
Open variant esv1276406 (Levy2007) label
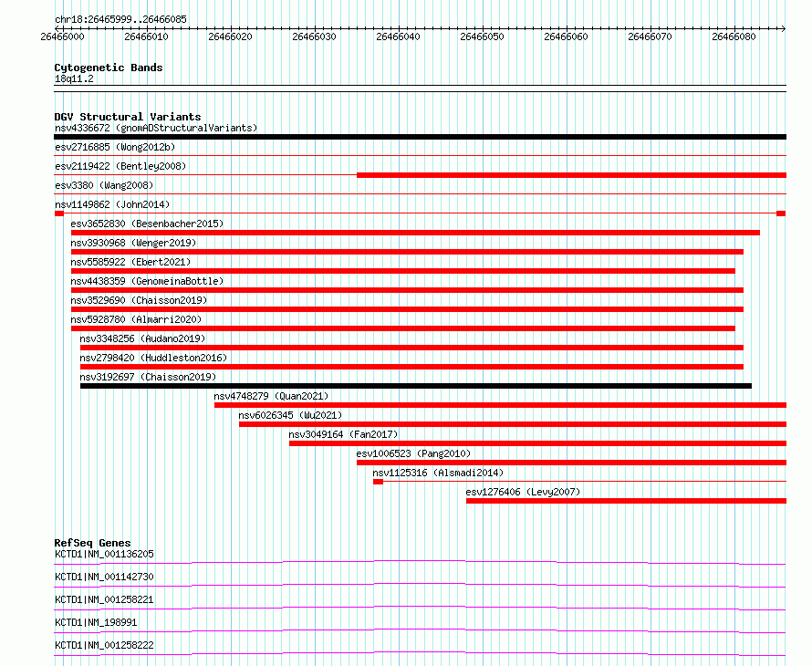[523, 492]
